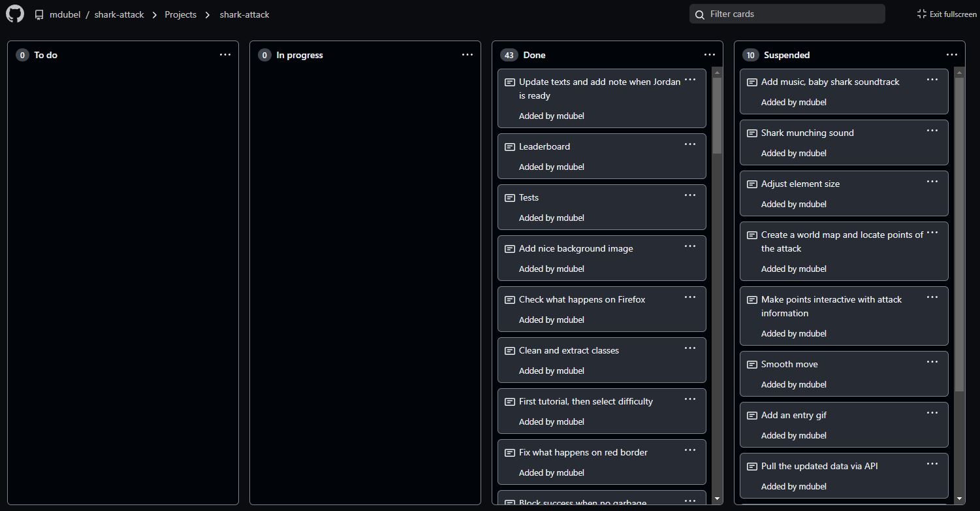
Task: Click note icon on Shark munching sound card
Action: [x=752, y=133]
